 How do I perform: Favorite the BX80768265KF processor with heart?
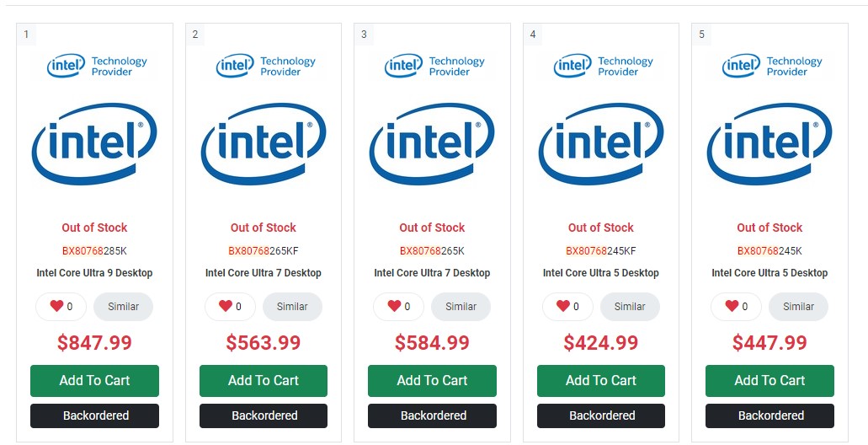coord(226,307)
